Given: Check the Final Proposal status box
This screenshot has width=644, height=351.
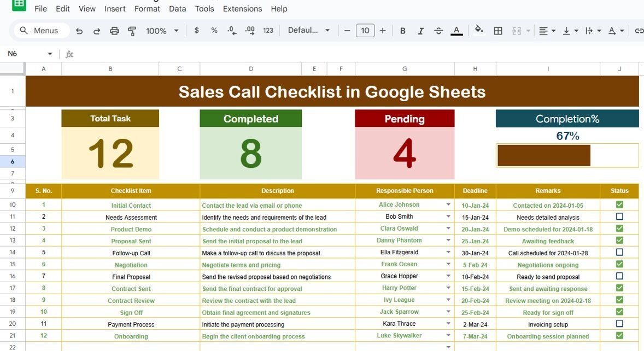Looking at the screenshot, I should pyautogui.click(x=619, y=276).
